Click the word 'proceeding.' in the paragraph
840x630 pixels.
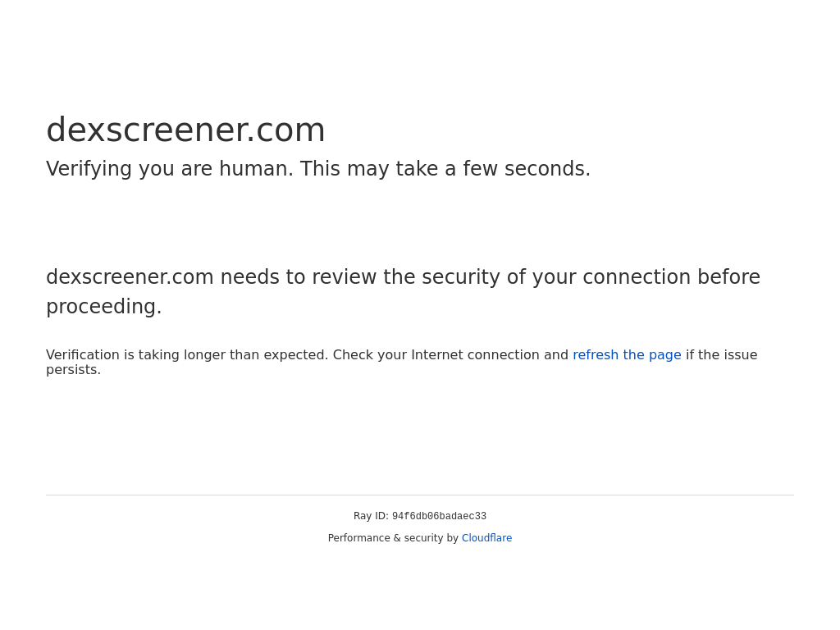(104, 307)
